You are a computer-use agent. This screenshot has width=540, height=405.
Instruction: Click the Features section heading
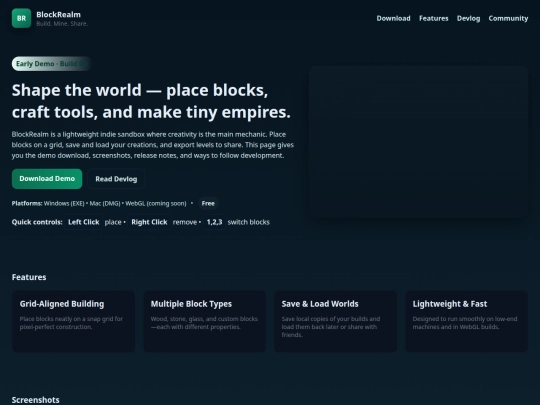[x=29, y=277]
